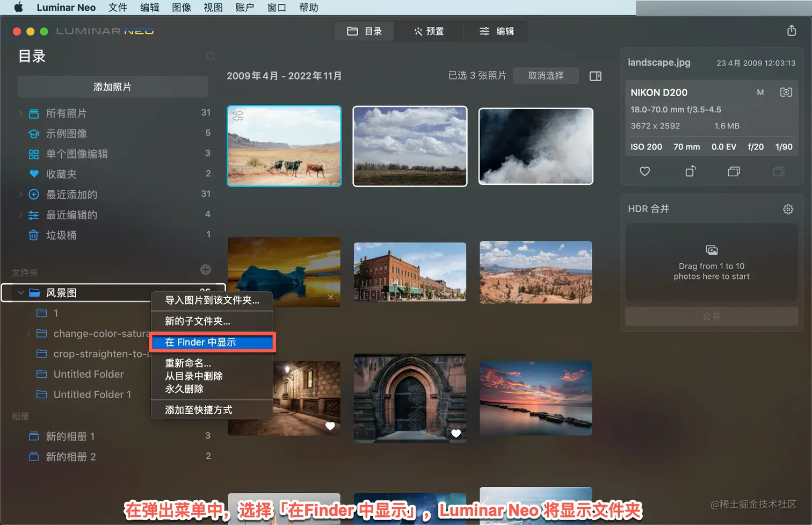This screenshot has width=812, height=525.
Task: Open the 账户 menu in the menu bar
Action: [245, 8]
